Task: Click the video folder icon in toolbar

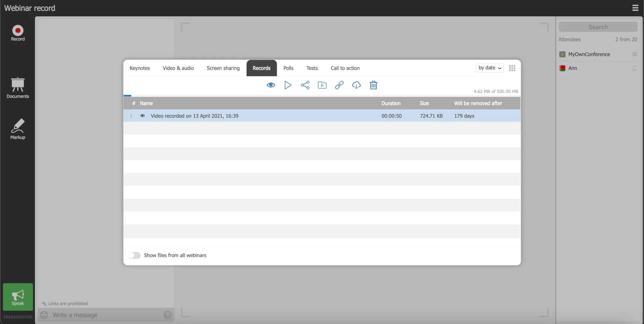Action: coord(322,85)
